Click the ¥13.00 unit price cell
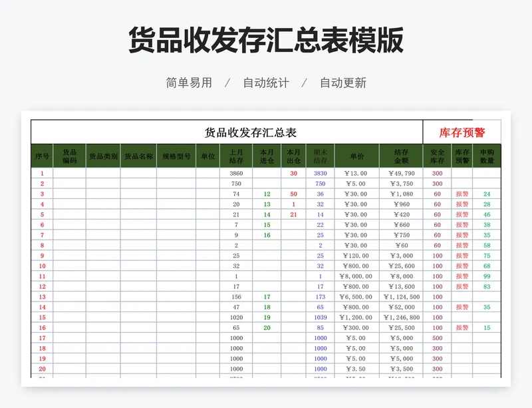Image resolution: width=532 pixels, height=408 pixels. (x=357, y=173)
